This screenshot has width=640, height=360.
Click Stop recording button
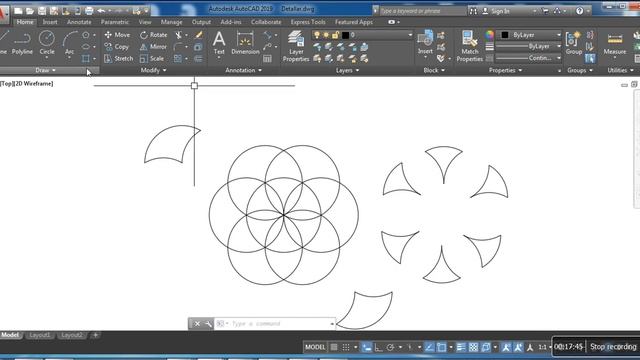click(x=613, y=347)
